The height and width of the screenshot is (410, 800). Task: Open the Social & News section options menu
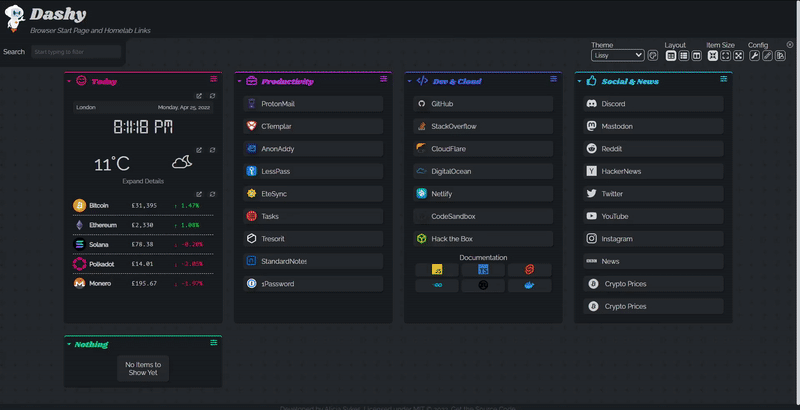click(x=723, y=79)
